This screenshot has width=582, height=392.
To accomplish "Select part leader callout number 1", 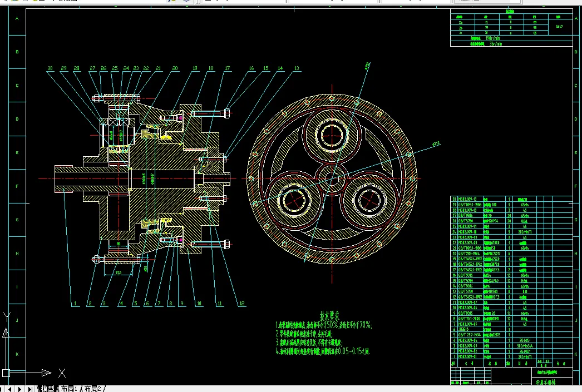I will coord(75,304).
